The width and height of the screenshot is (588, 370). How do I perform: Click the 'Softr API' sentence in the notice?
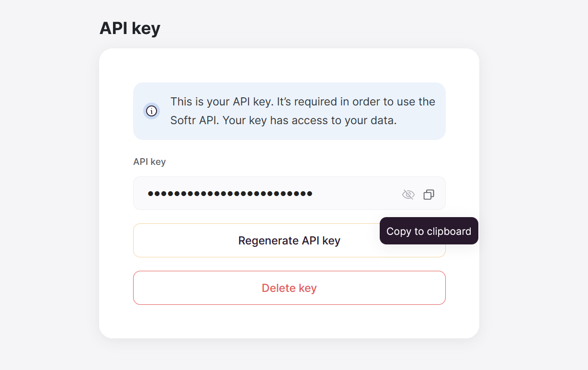click(195, 120)
